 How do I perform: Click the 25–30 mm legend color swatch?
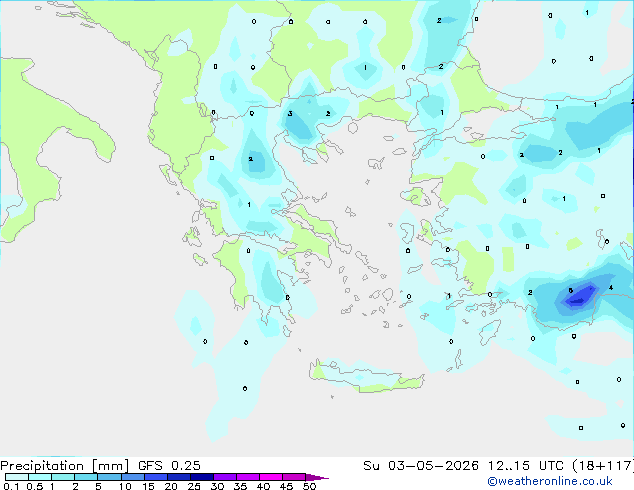point(201,477)
